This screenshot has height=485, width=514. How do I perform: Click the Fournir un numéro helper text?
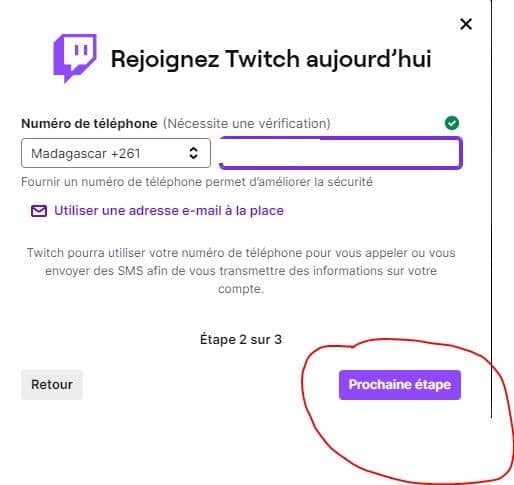[197, 182]
